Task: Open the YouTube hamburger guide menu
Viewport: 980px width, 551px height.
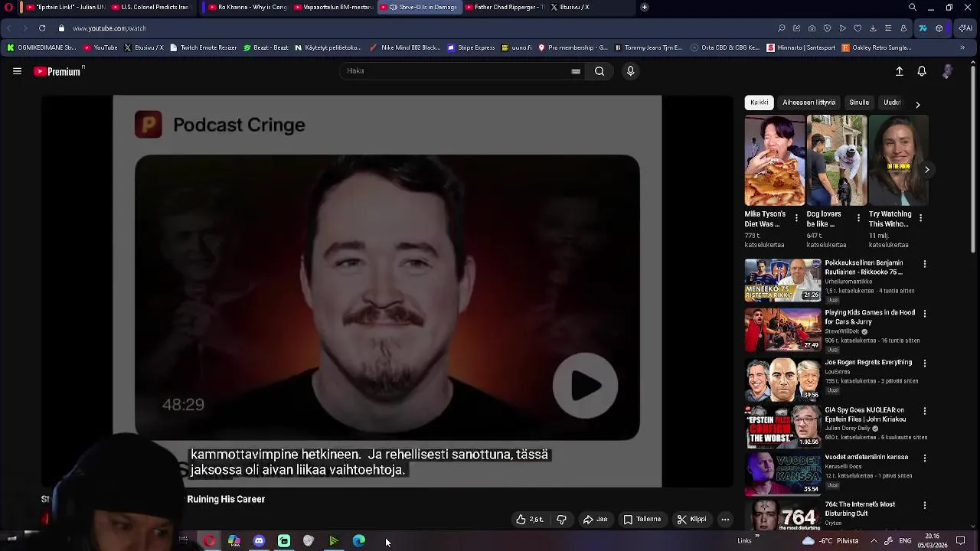Action: tap(17, 71)
